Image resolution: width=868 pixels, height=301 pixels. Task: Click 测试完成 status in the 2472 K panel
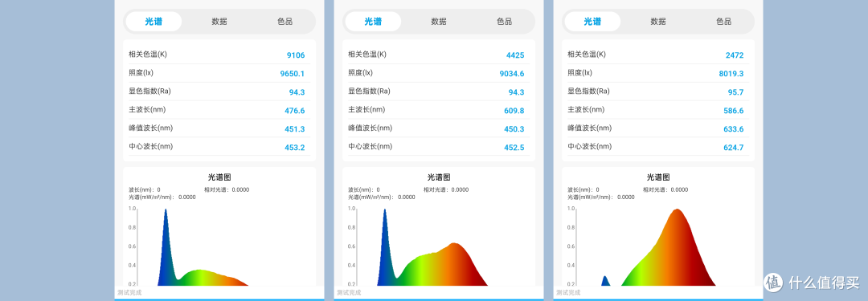coord(568,293)
